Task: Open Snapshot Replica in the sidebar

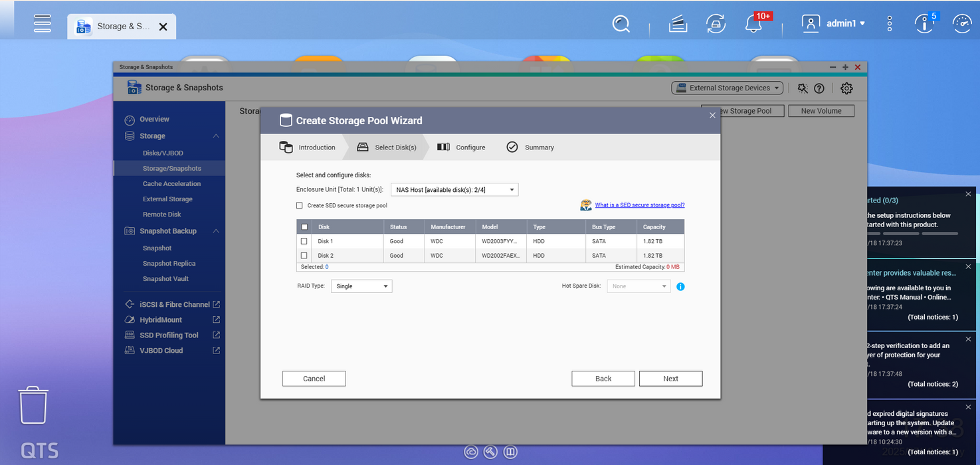Action: pos(169,264)
